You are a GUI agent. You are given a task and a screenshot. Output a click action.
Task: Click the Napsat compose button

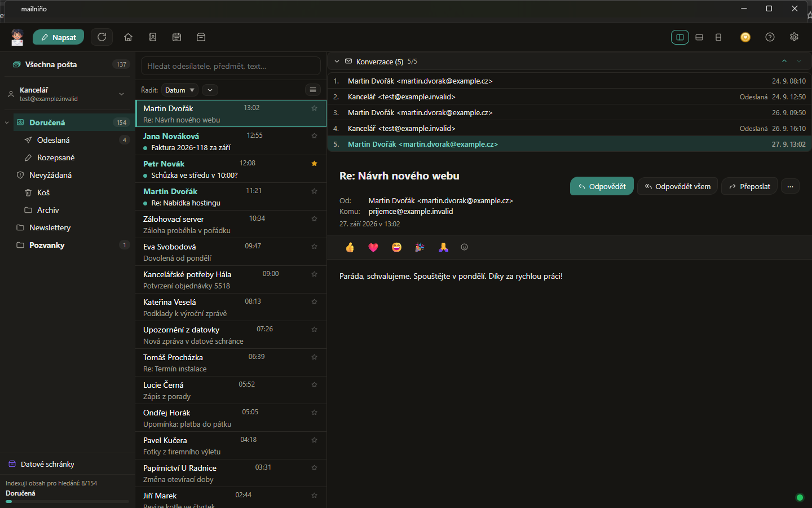pos(59,37)
